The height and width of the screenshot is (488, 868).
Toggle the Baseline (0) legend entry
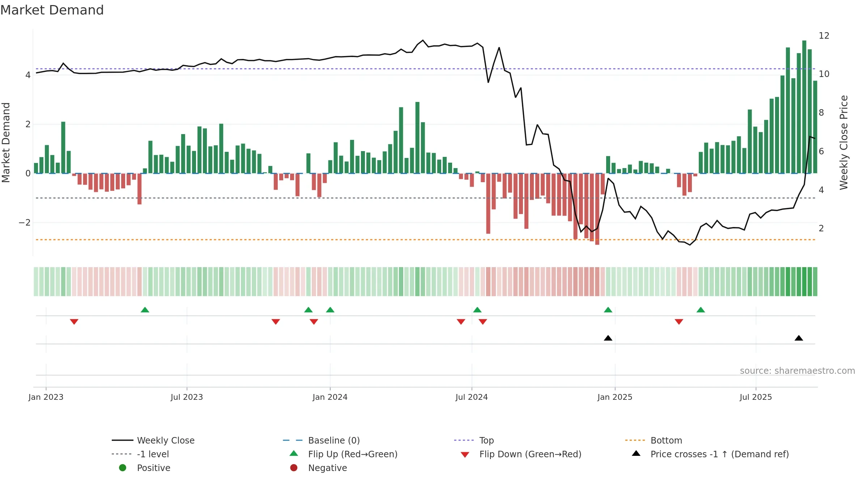pyautogui.click(x=321, y=440)
